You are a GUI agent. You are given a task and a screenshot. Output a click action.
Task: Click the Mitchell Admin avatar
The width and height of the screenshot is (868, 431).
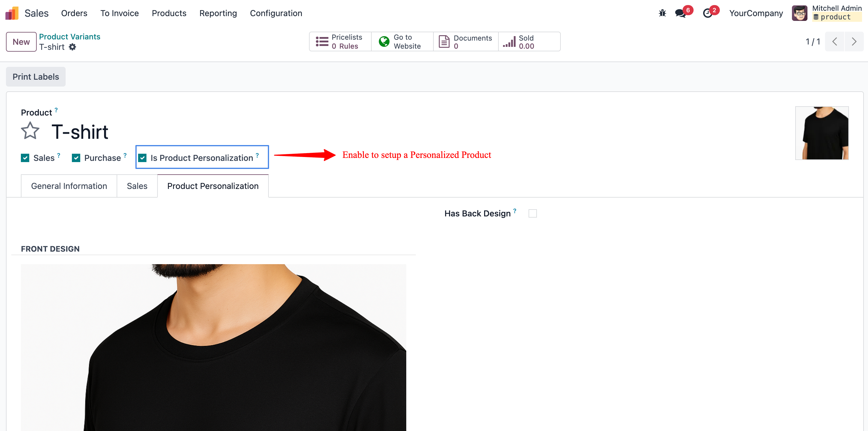[x=799, y=13]
